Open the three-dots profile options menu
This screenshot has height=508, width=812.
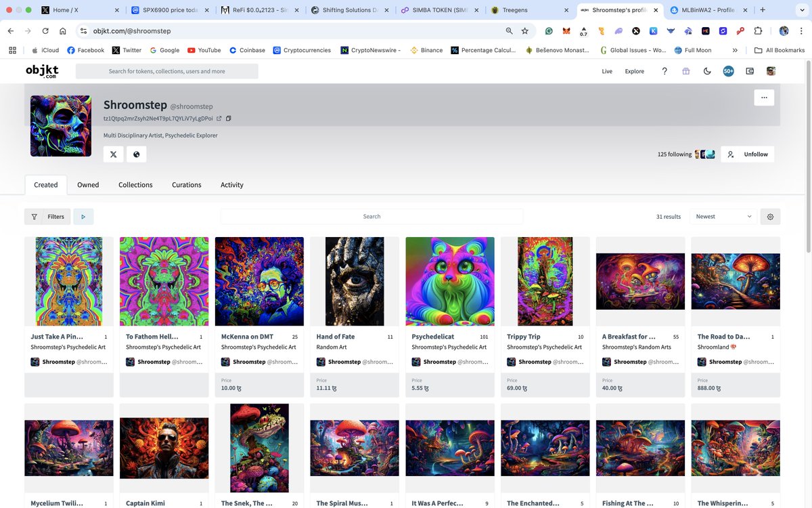pyautogui.click(x=764, y=98)
